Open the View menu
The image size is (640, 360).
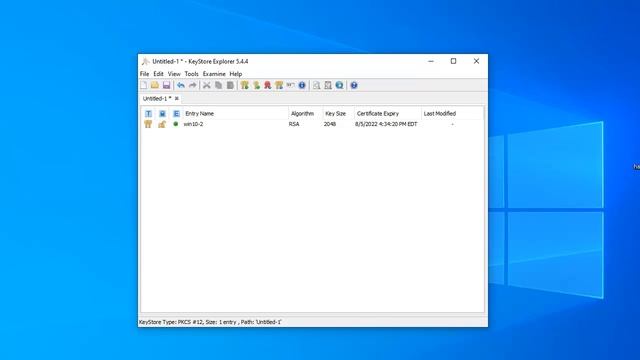174,74
